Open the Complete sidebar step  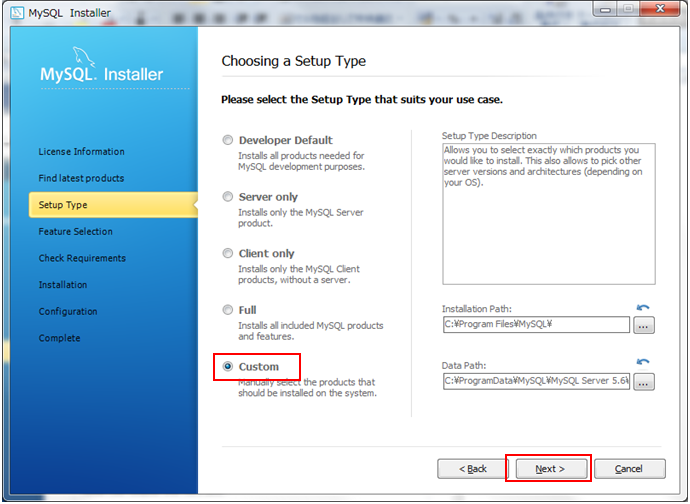coord(59,338)
